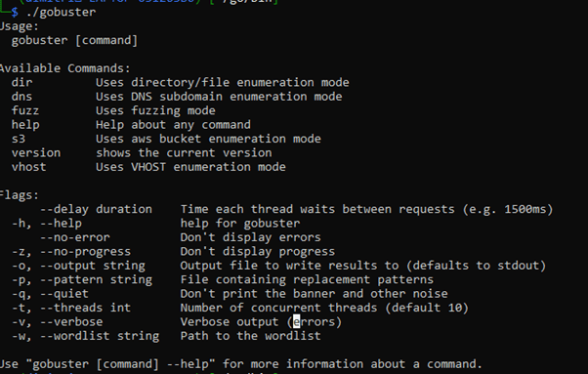Viewport: 588px width, 374px height.
Task: Click the 'gobuster [command]' usage line
Action: click(x=74, y=40)
